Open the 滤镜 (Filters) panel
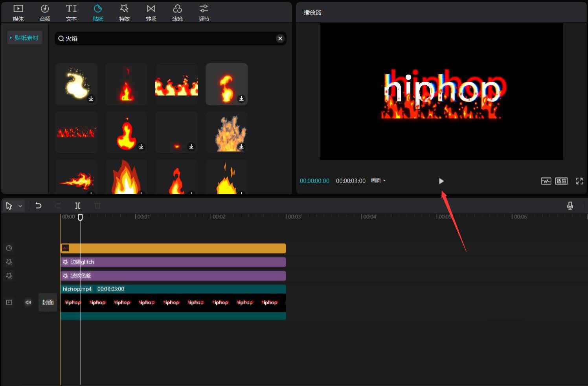The width and height of the screenshot is (588, 386). click(177, 12)
